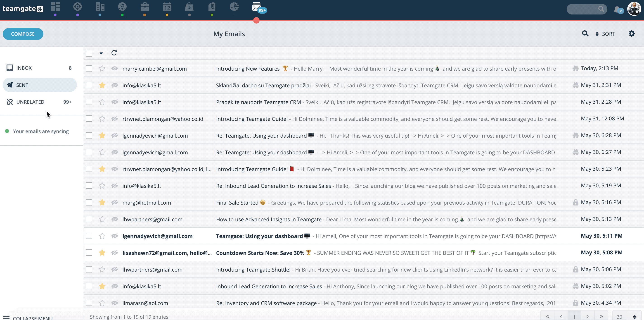Viewport: 644px width, 320px height.
Task: Click tracking eye icon on marg@hotmail.com row
Action: [114, 202]
